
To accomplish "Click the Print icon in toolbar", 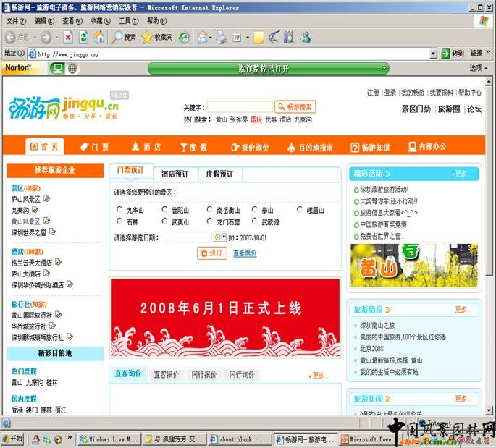I will click(222, 37).
